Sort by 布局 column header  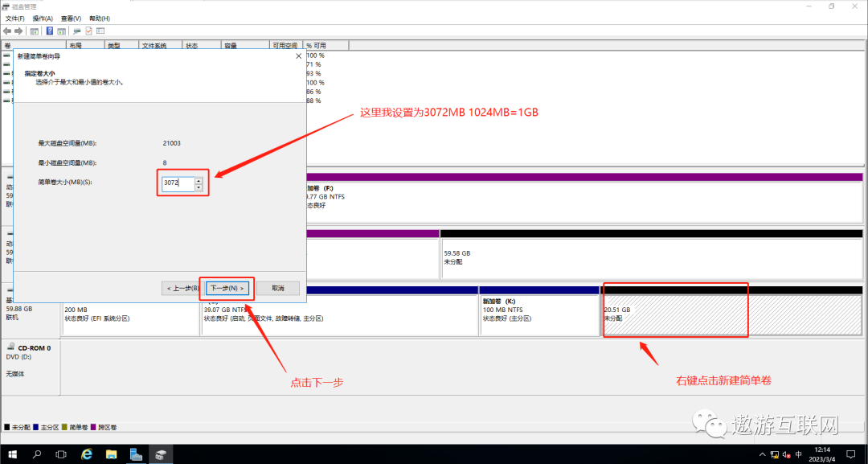(x=85, y=45)
